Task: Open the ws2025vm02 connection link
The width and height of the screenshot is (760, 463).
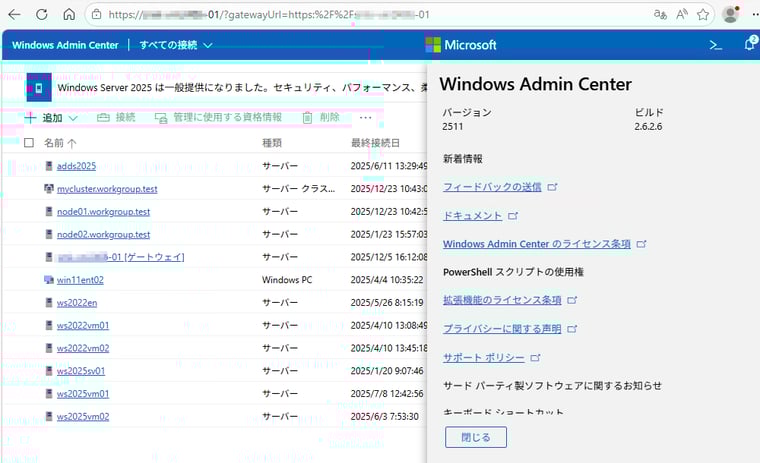Action: (83, 416)
